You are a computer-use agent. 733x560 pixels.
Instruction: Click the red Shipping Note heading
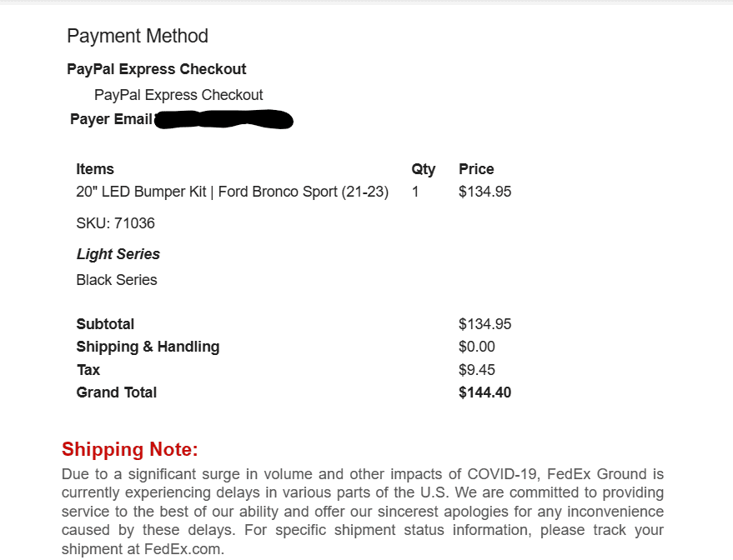pyautogui.click(x=130, y=450)
